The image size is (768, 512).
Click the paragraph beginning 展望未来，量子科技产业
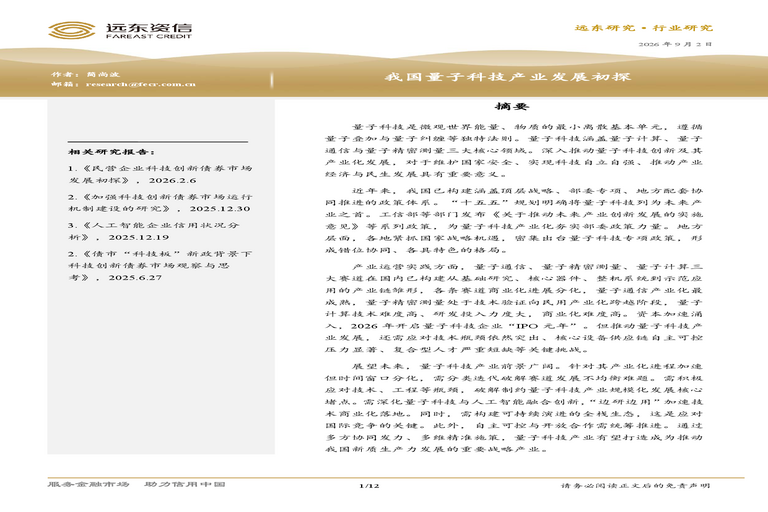click(514, 407)
